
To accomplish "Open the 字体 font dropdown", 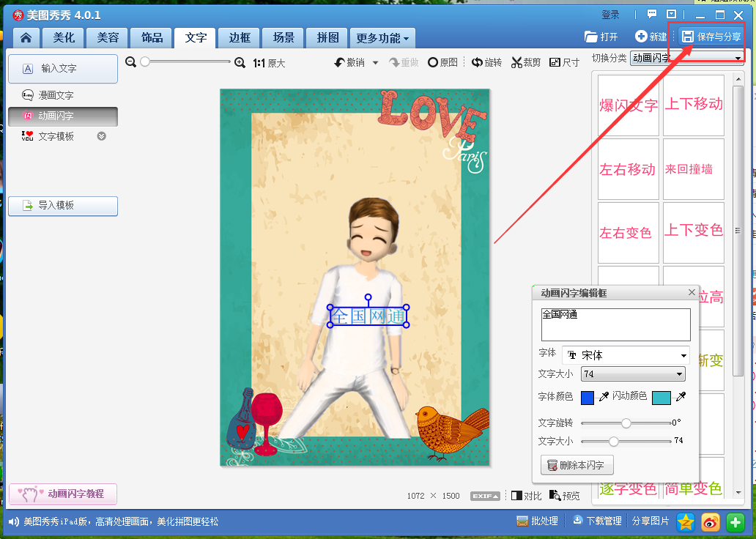I will point(626,356).
